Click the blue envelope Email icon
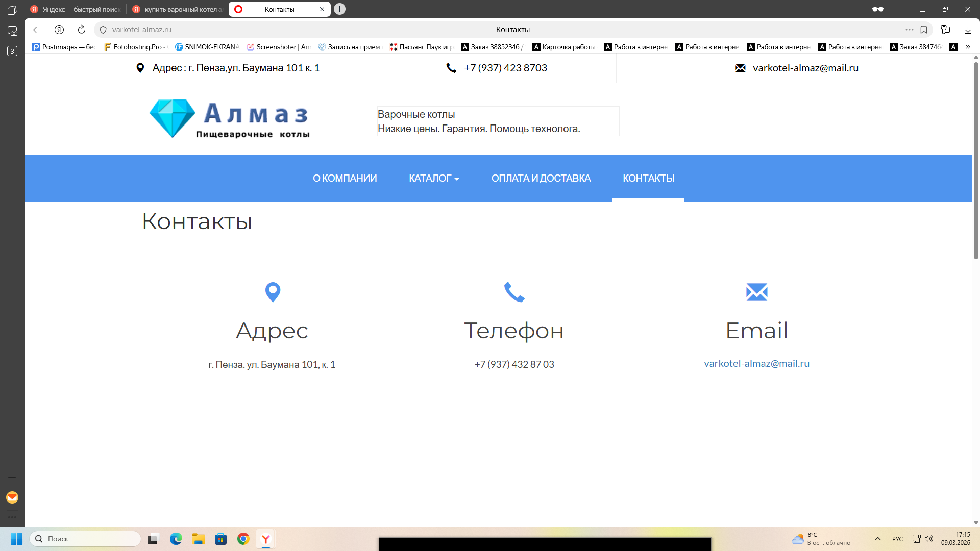Viewport: 980px width, 551px height. [x=756, y=292]
